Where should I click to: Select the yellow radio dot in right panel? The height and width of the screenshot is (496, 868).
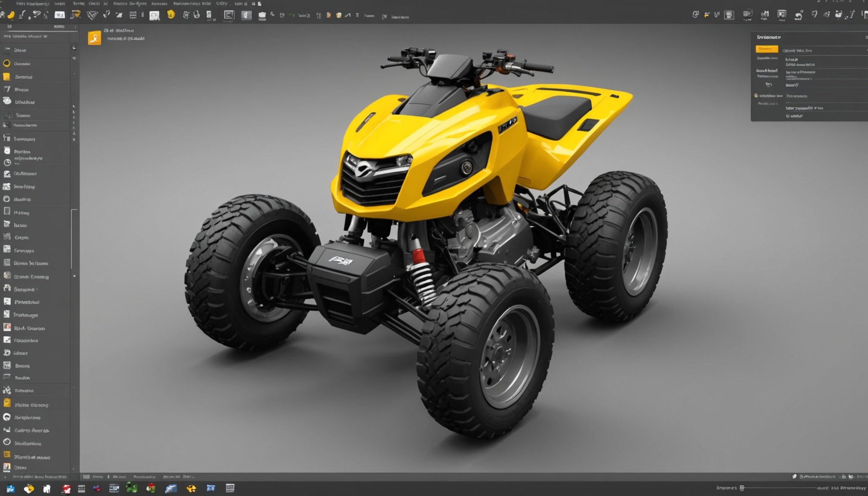coord(756,96)
